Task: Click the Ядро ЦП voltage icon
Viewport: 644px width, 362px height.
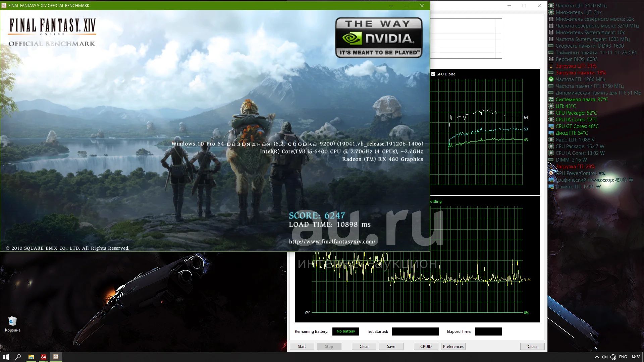Action: pyautogui.click(x=551, y=140)
